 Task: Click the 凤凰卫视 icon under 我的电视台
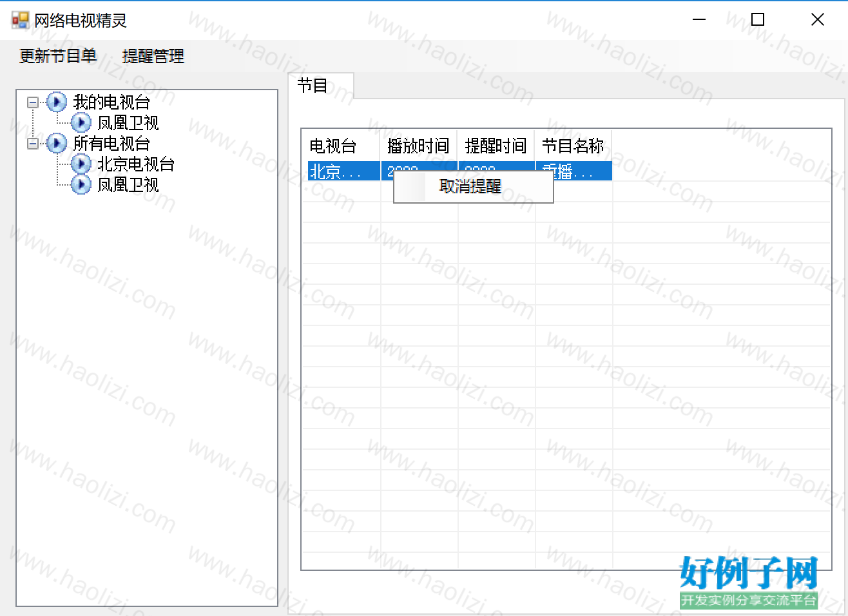tap(81, 122)
